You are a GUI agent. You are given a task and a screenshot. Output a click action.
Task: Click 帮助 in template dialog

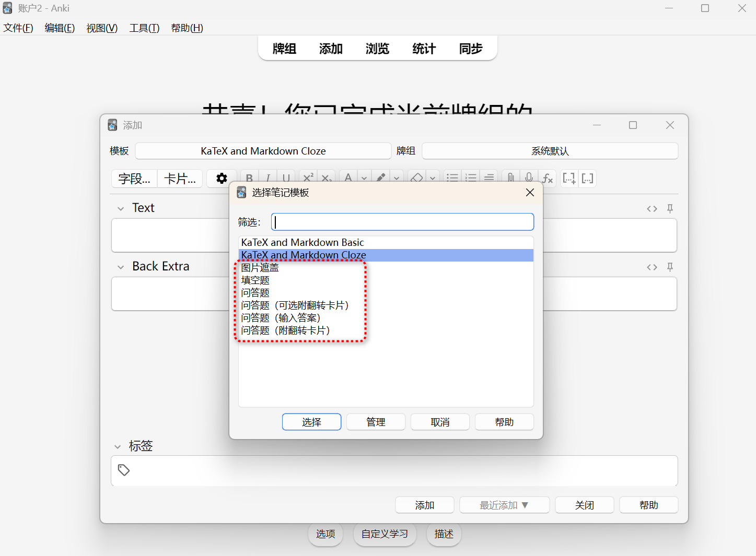[x=504, y=422]
